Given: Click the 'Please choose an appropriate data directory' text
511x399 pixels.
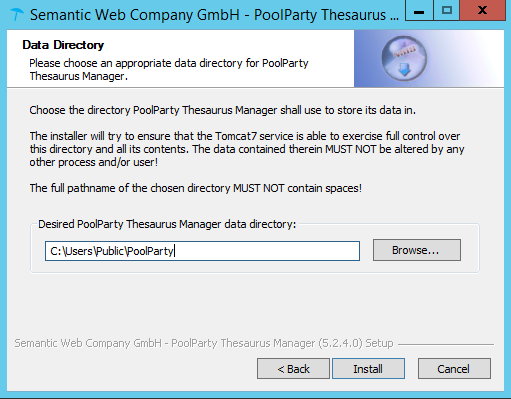Looking at the screenshot, I should [x=169, y=70].
